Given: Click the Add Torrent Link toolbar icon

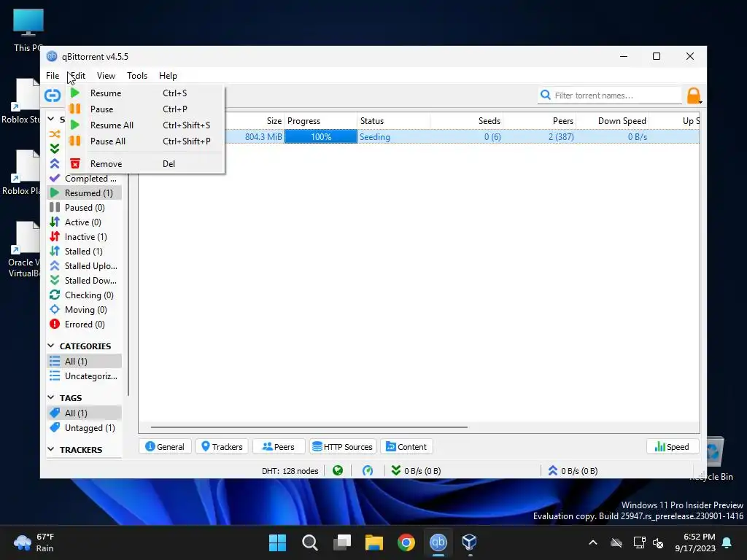Looking at the screenshot, I should (x=53, y=96).
